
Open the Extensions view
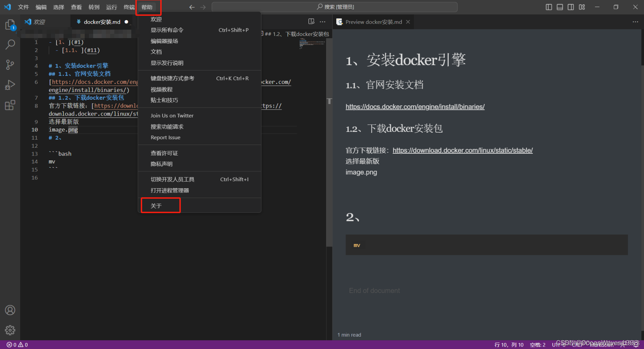(x=10, y=105)
